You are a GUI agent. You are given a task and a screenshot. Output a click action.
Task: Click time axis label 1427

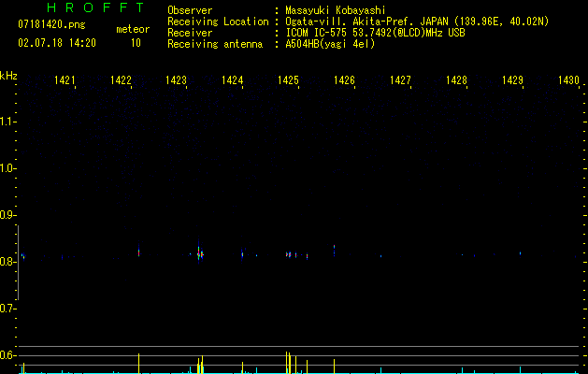(400, 79)
